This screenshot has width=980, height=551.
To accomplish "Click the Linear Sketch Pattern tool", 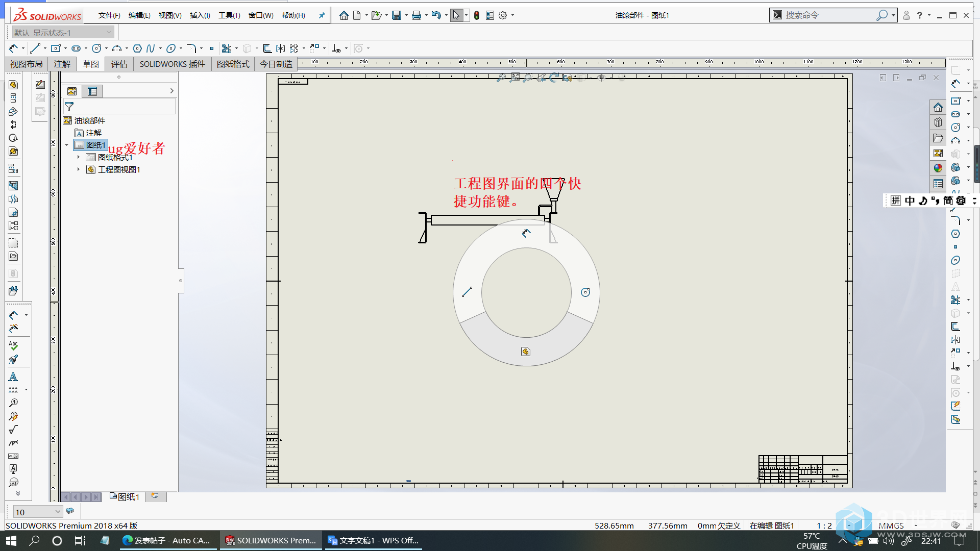I will pyautogui.click(x=294, y=48).
